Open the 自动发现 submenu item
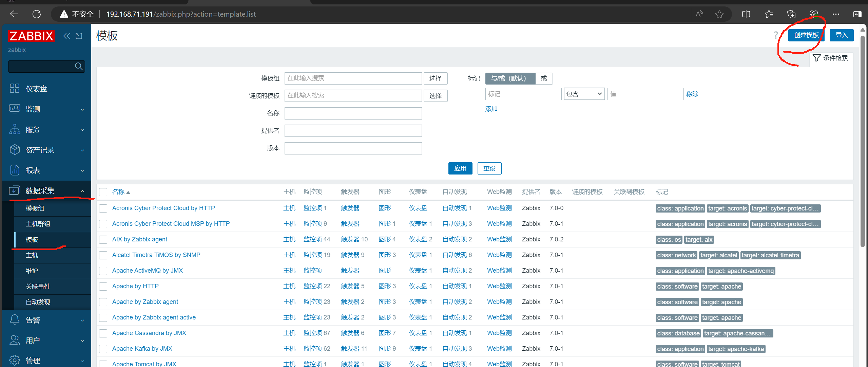Viewport: 868px width, 367px height. (53, 302)
